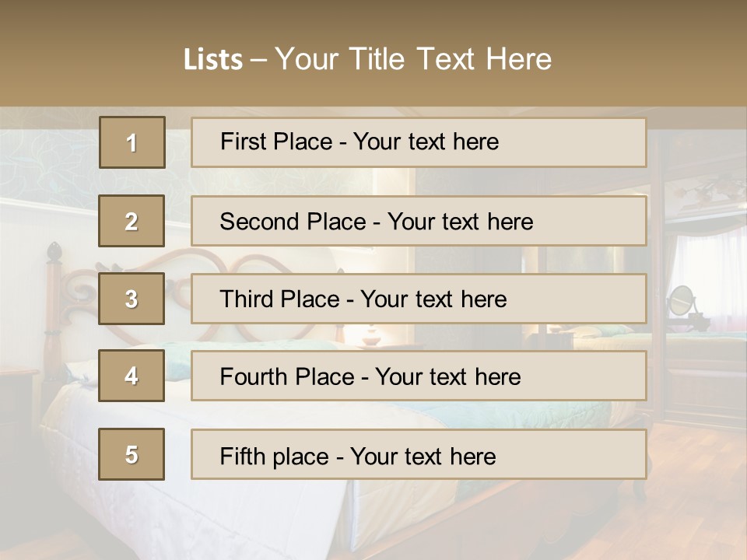Select the Second Place text bar
The image size is (747, 560).
419,221
